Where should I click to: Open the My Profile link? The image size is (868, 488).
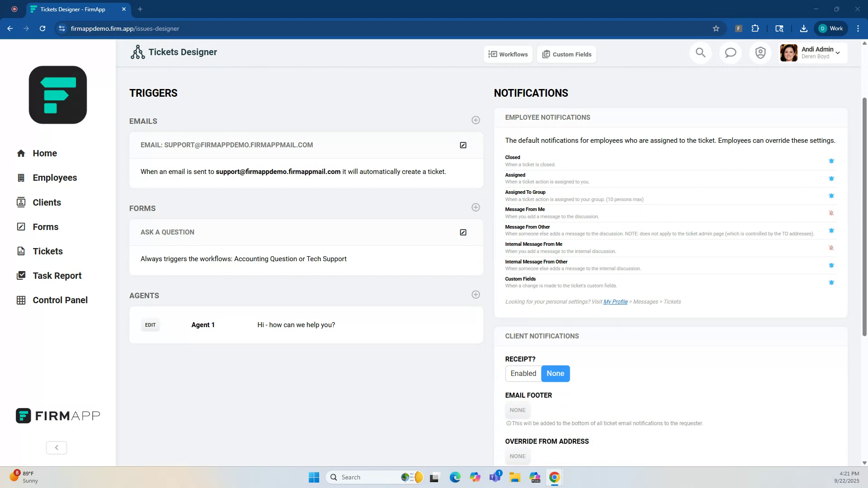tap(615, 301)
